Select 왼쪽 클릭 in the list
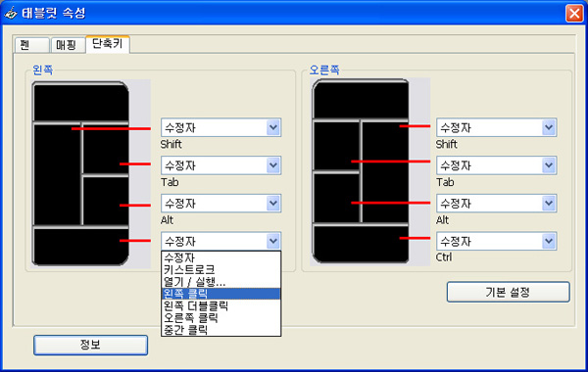 pos(220,294)
